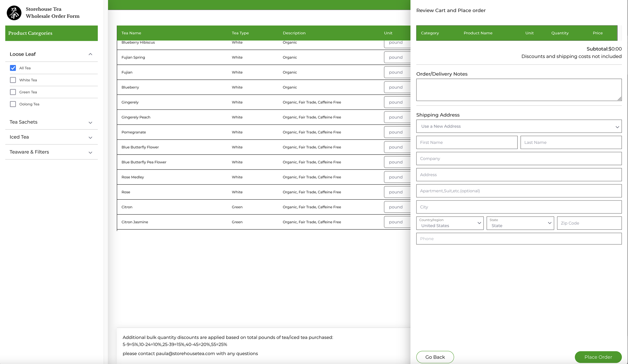
Task: Expand the Iced Tea category
Action: pyautogui.click(x=90, y=137)
